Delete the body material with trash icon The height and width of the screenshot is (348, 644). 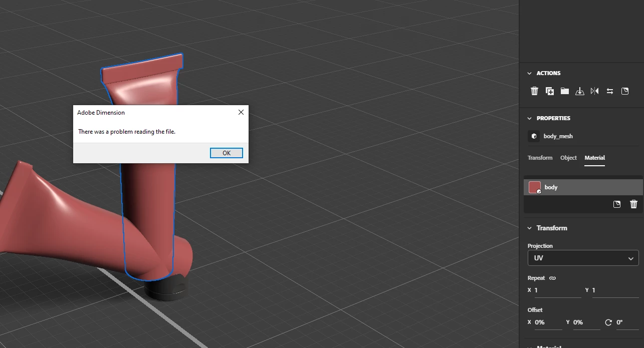tap(633, 204)
